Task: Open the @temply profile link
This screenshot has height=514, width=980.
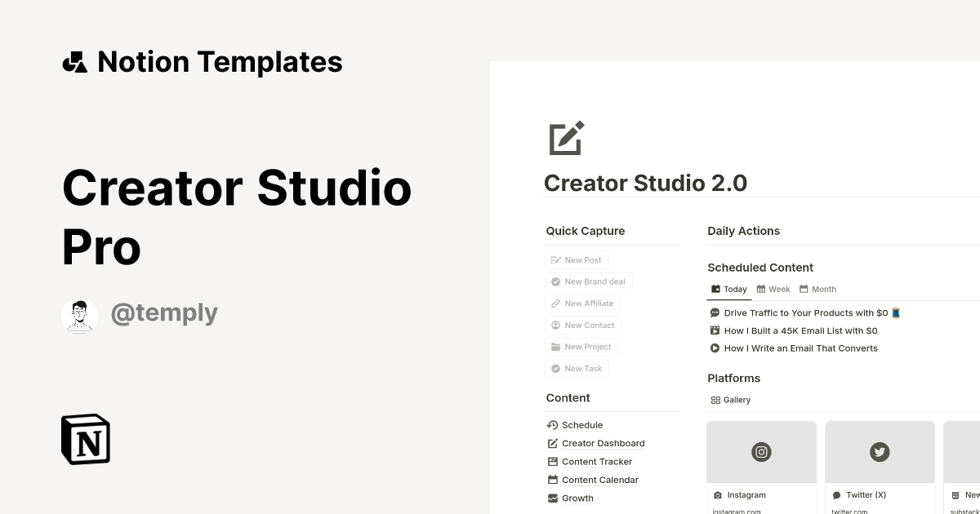Action: pyautogui.click(x=164, y=313)
